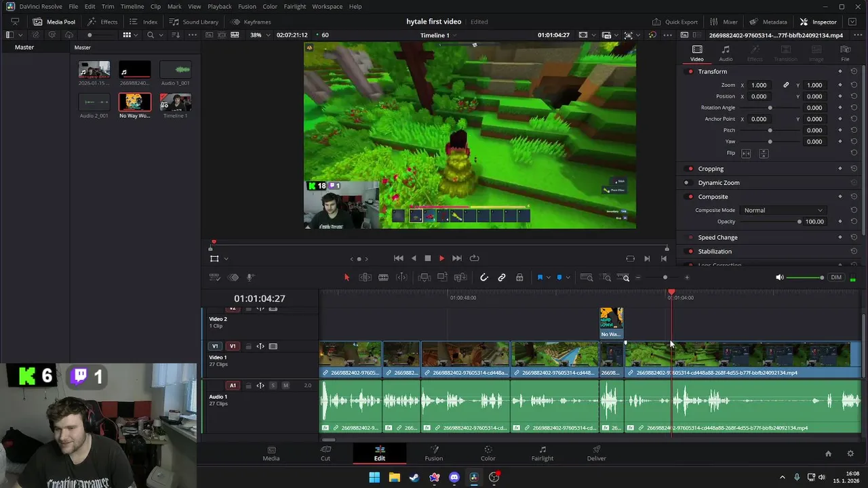Open Discord from the Windows taskbar

tap(454, 477)
